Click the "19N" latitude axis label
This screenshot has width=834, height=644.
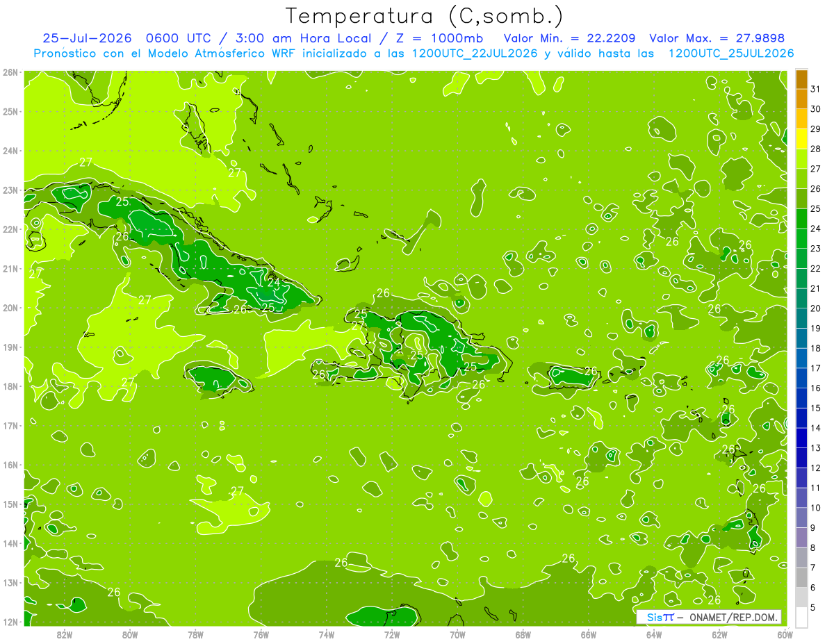pyautogui.click(x=10, y=347)
